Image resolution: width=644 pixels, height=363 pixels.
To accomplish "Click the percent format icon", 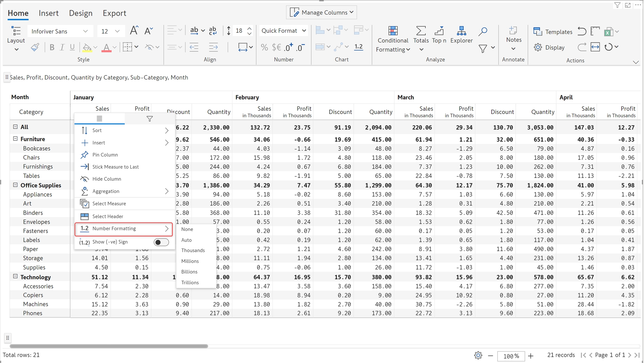I will tap(264, 47).
